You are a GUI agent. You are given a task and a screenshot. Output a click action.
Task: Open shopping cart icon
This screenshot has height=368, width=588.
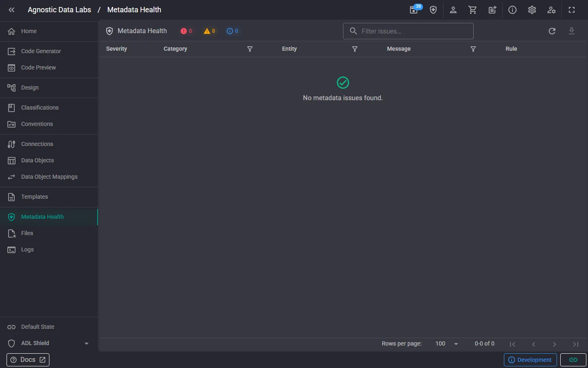[473, 10]
